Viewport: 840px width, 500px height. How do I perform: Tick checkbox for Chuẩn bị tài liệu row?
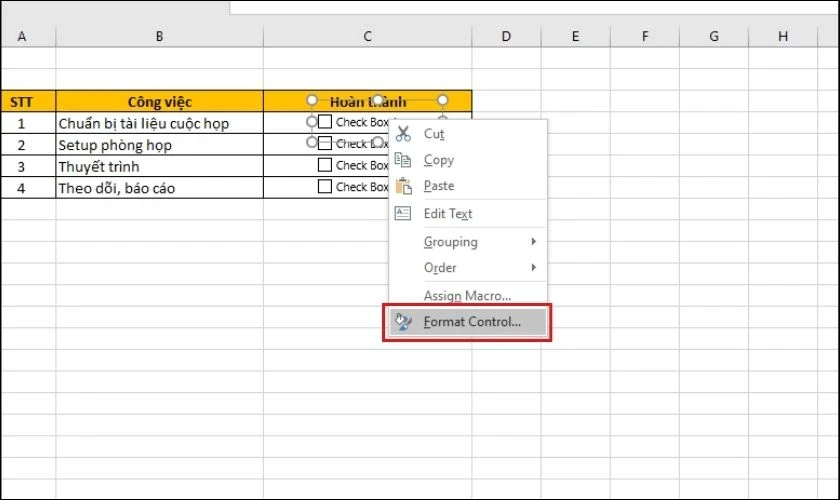click(x=325, y=122)
